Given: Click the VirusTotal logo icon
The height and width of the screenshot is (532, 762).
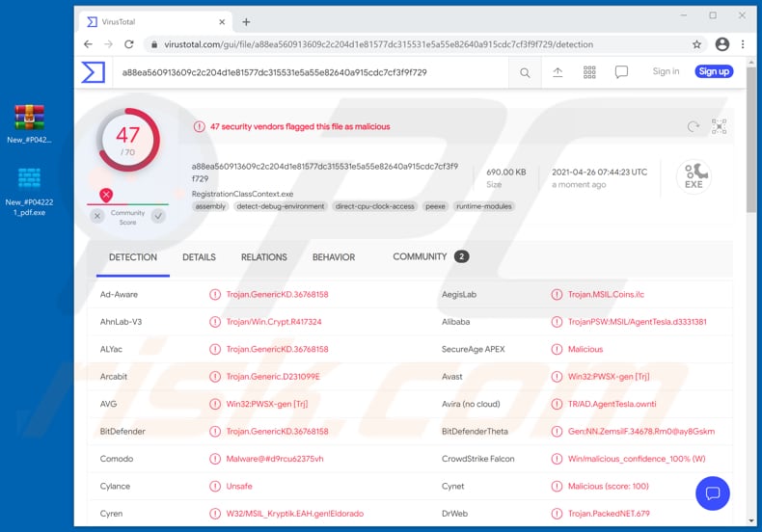Looking at the screenshot, I should pos(93,72).
